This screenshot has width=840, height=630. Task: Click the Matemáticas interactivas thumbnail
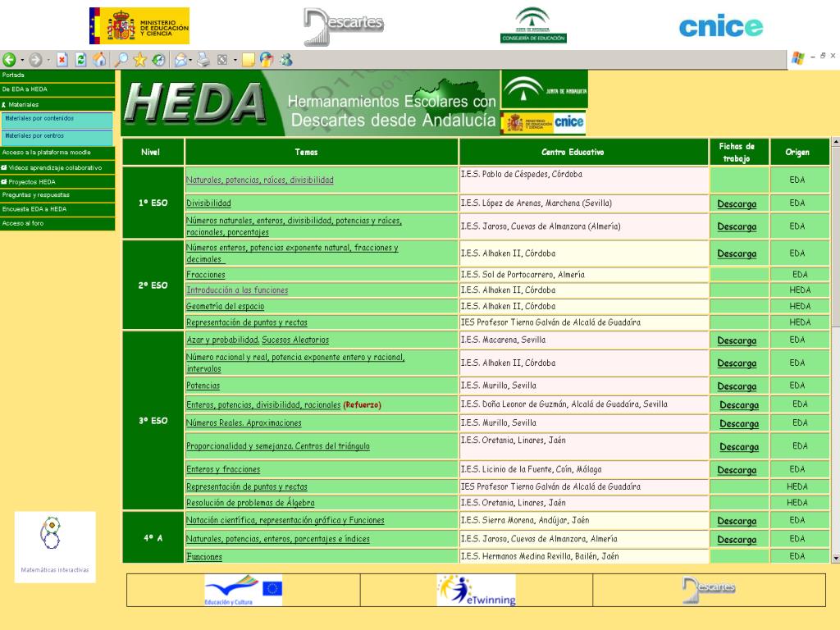tap(55, 547)
